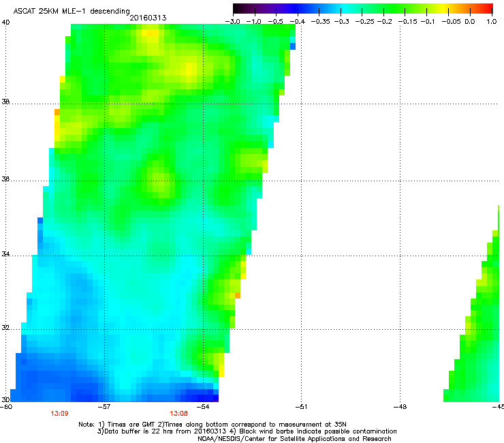This screenshot has width=504, height=443.
Task: Click the '-0.3' color scale label
Action: coord(342,22)
